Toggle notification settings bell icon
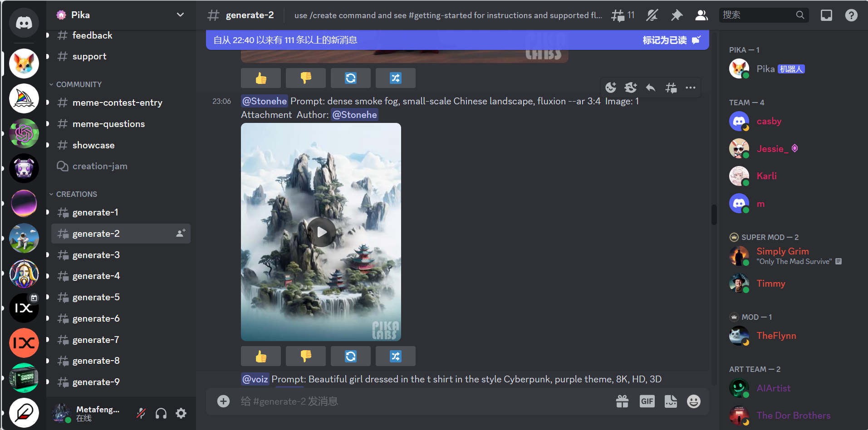 [652, 15]
